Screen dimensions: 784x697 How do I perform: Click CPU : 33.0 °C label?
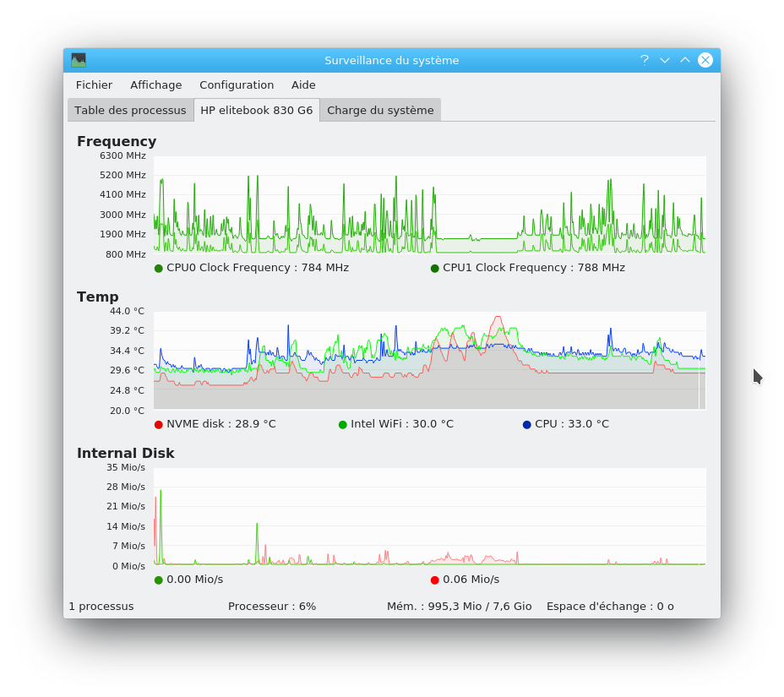coord(571,423)
